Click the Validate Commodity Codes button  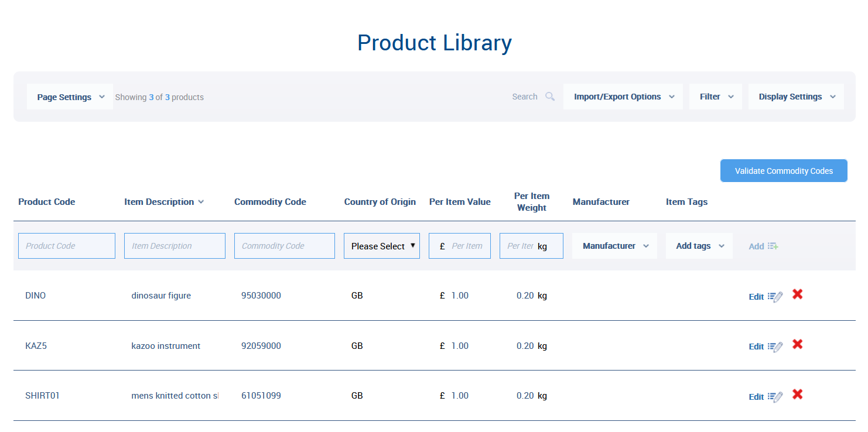pos(784,170)
